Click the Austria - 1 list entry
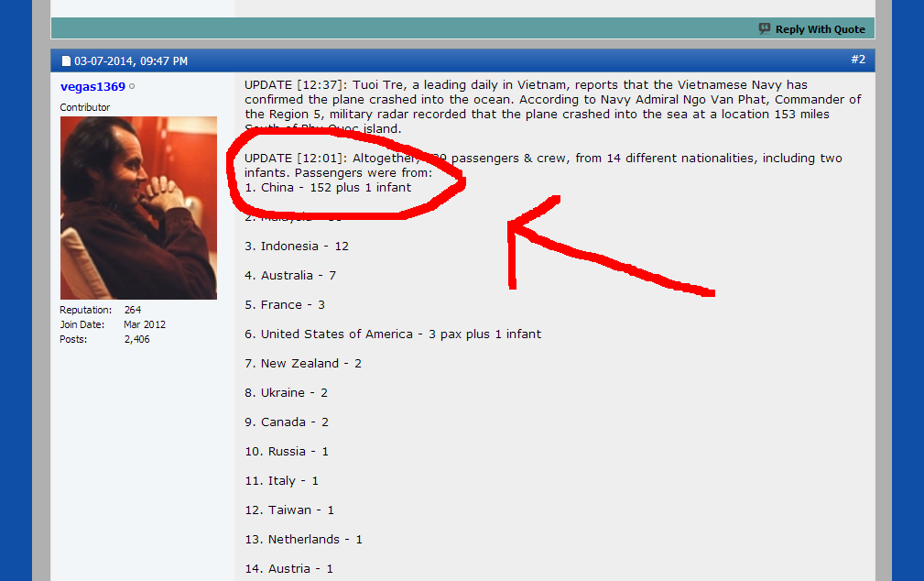The height and width of the screenshot is (581, 924). coord(288,568)
